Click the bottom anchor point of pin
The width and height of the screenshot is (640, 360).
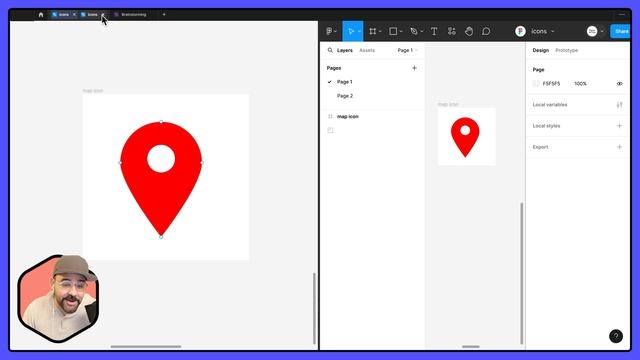pyautogui.click(x=161, y=237)
